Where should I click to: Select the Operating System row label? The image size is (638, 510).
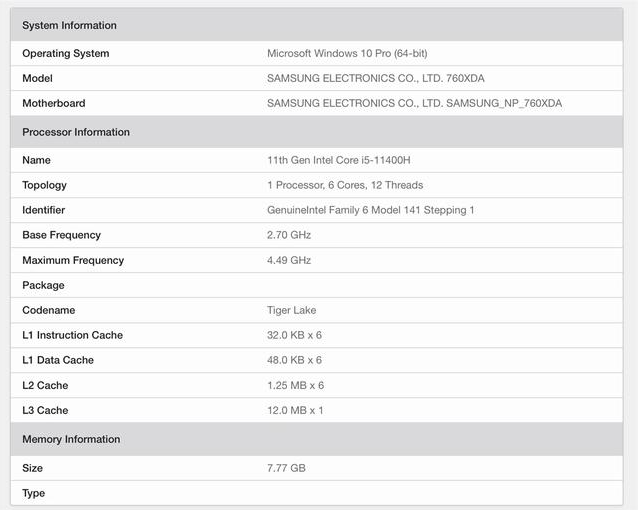coord(66,53)
